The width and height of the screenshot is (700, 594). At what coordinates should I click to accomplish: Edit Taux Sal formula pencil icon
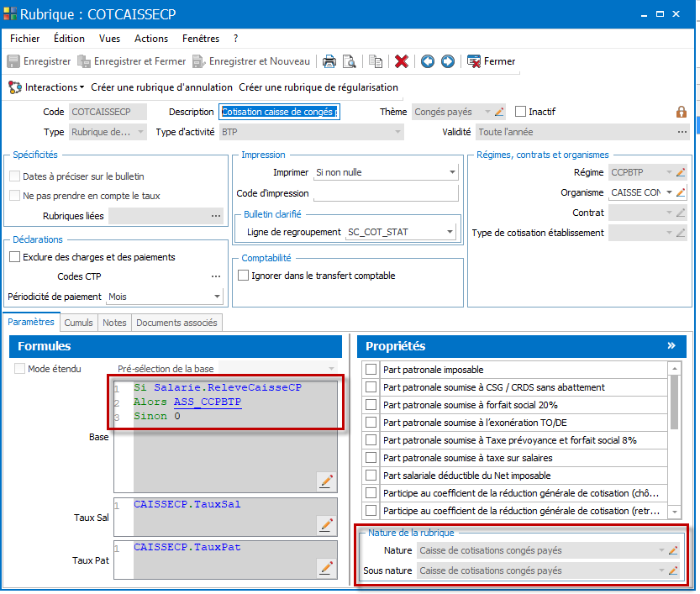coord(326,525)
